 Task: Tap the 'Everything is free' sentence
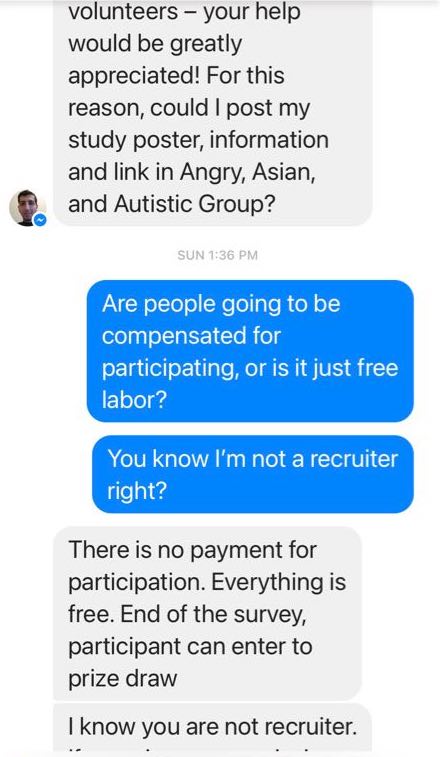207,598
